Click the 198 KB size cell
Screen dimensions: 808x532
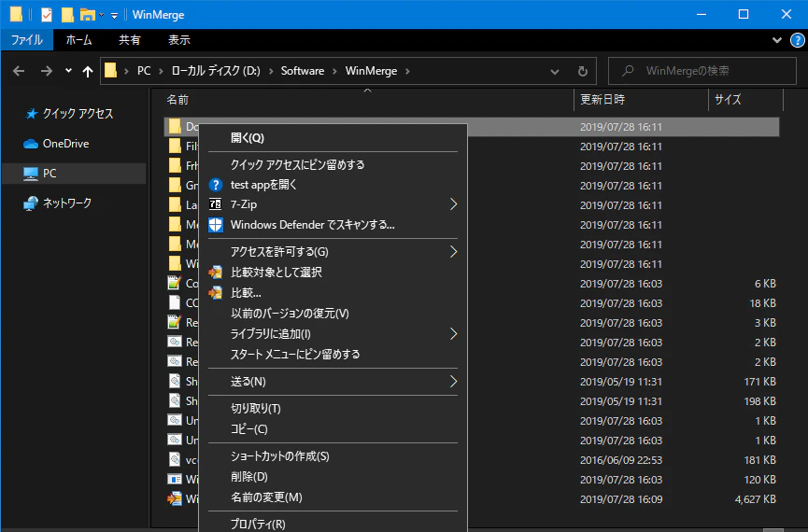coord(759,401)
